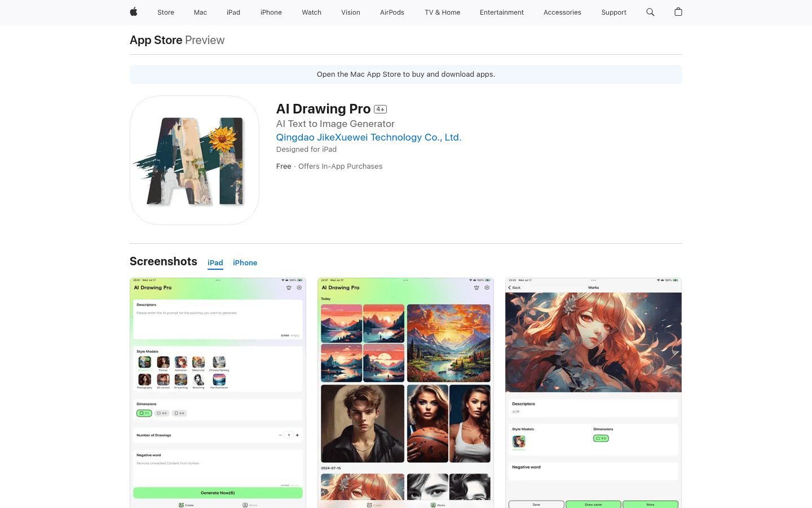The height and width of the screenshot is (508, 812).
Task: Click Draw same button in third screenshot
Action: tap(593, 505)
